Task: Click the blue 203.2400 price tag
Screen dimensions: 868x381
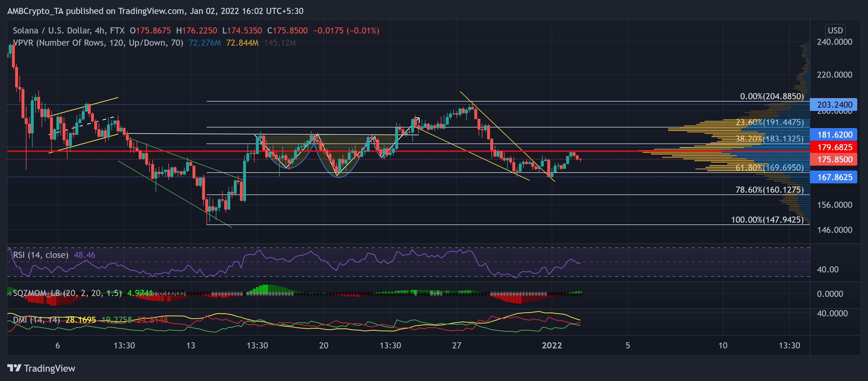Action: [x=834, y=105]
